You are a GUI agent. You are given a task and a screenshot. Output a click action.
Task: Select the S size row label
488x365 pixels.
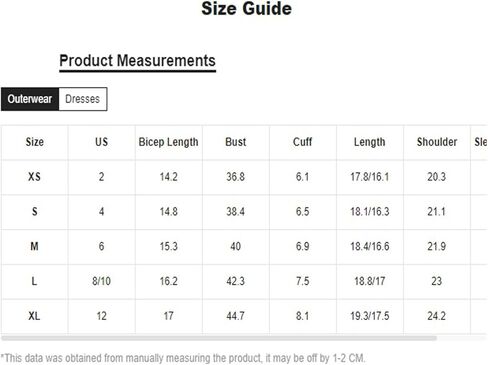pyautogui.click(x=34, y=212)
